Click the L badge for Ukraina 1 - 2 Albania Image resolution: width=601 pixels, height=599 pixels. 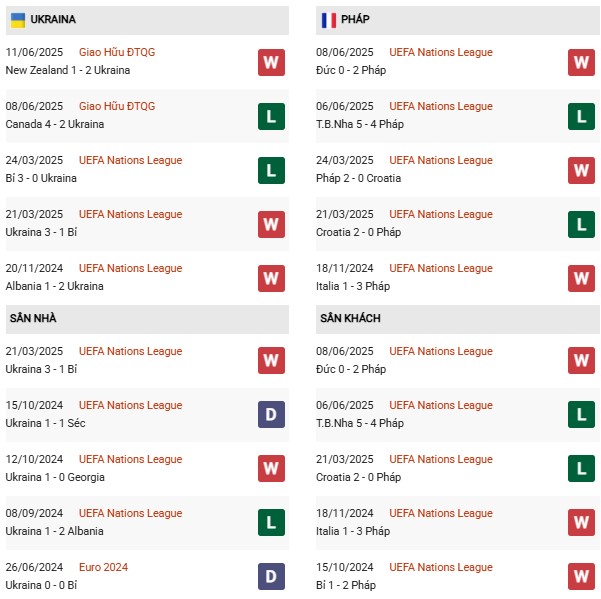271,523
